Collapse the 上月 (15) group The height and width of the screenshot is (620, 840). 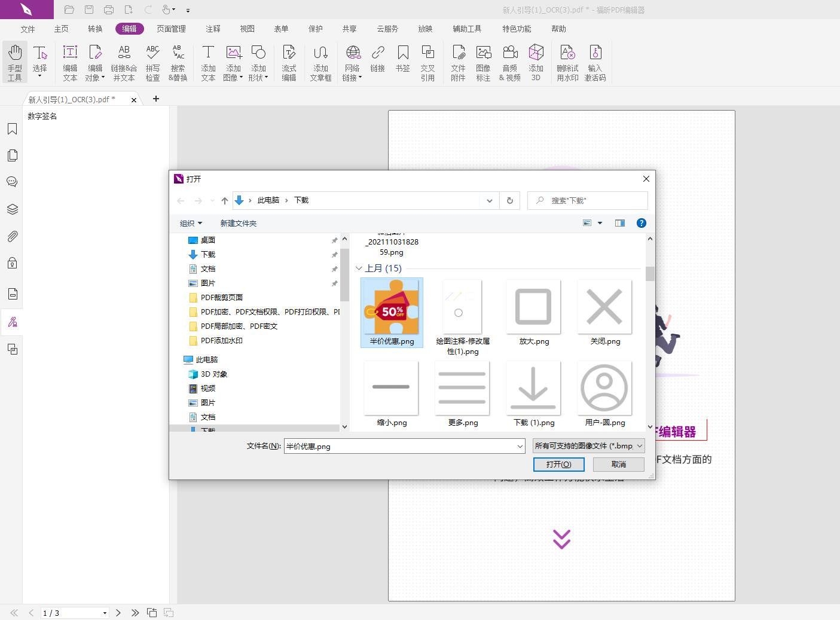(359, 268)
